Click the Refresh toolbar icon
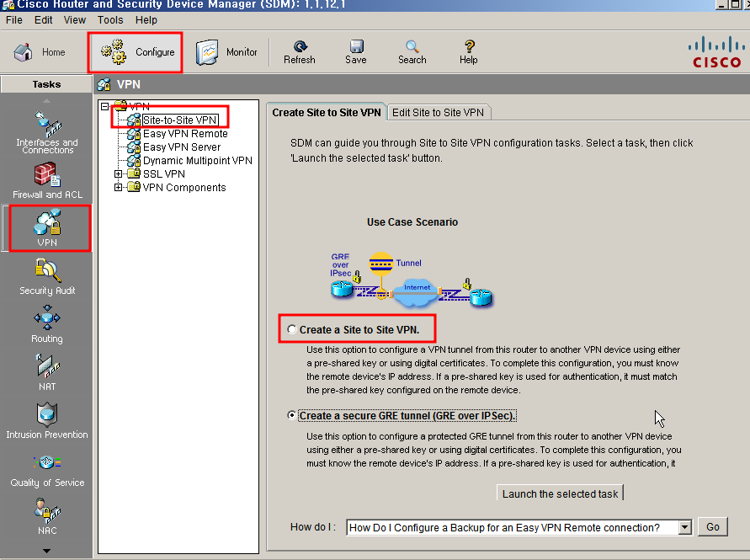Screen dimensions: 750x560 (x=300, y=52)
